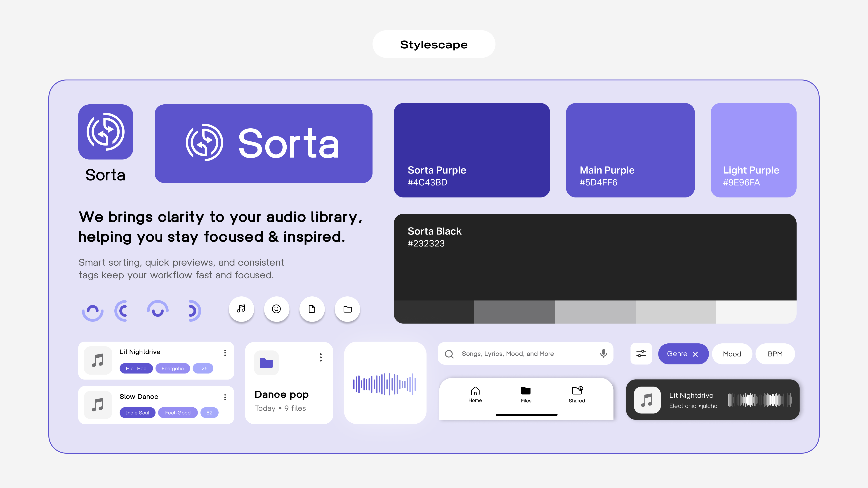This screenshot has width=868, height=488.
Task: Tap the microphone icon in search bar
Action: (x=604, y=353)
